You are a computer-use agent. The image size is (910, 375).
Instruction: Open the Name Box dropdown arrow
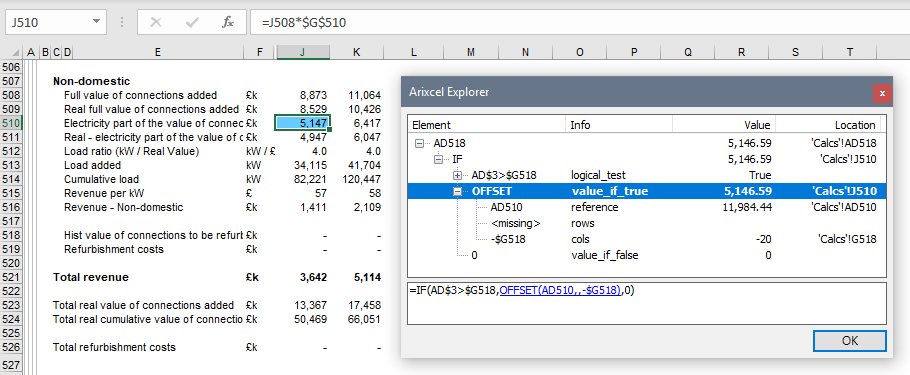(96, 23)
